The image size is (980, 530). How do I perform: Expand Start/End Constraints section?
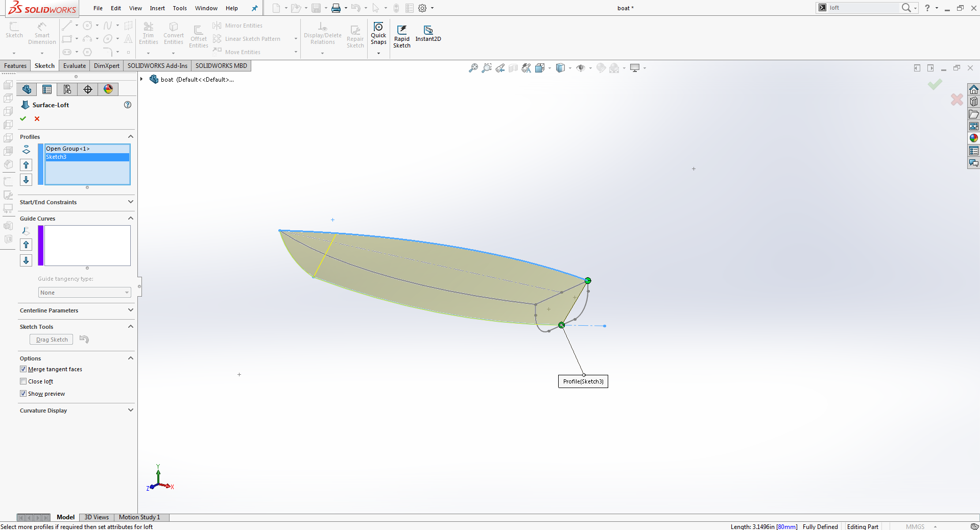[131, 202]
